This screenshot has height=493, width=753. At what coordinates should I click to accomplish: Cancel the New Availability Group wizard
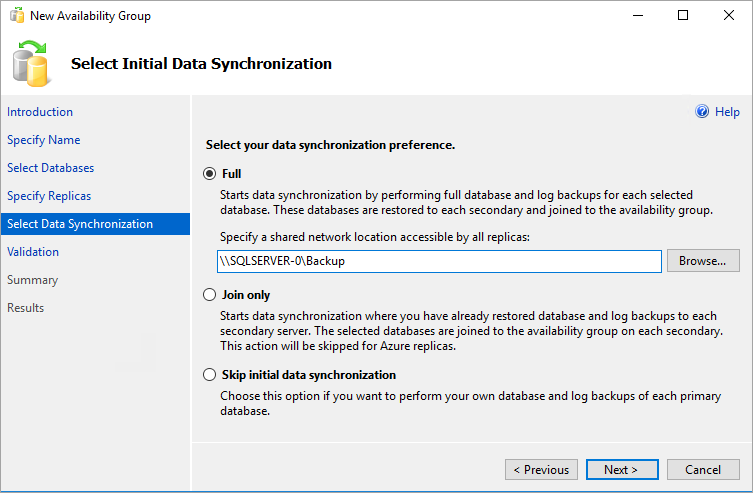click(703, 469)
